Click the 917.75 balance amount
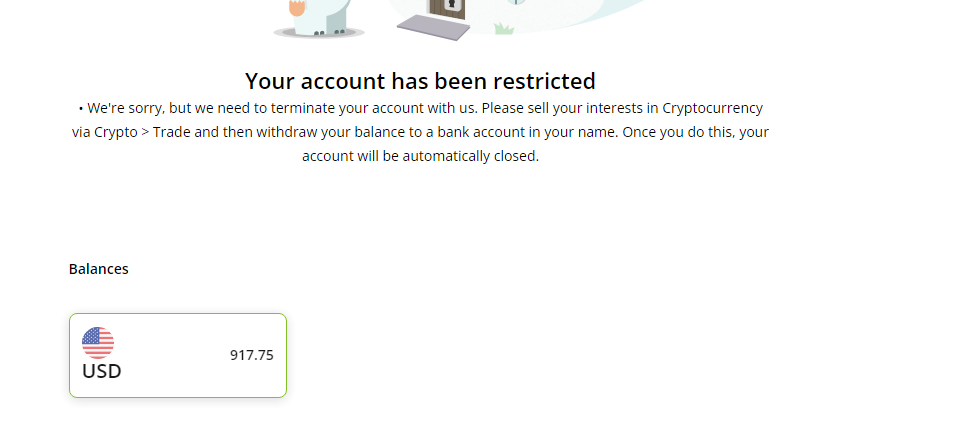 (251, 355)
